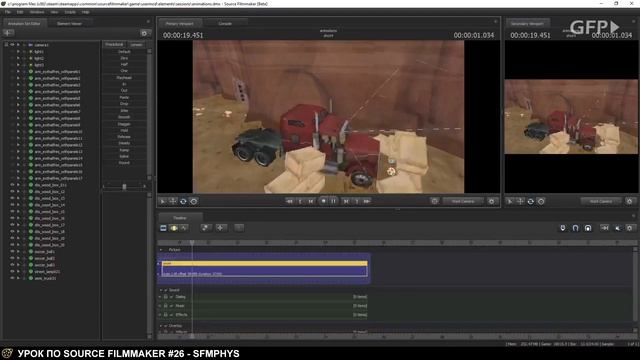Jump to last frame in primary viewport
This screenshot has height=360, width=640.
click(x=367, y=201)
